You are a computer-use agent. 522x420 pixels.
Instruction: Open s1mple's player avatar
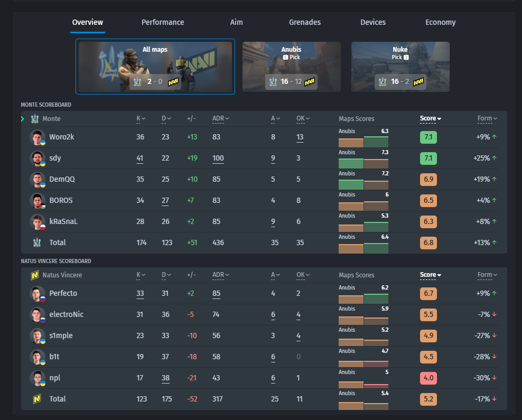(x=38, y=336)
